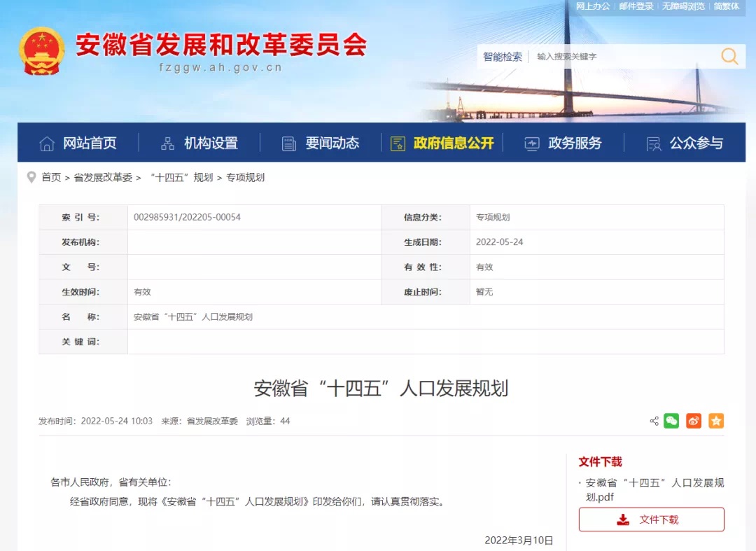Open the 机构设置 menu item
Image resolution: width=756 pixels, height=551 pixels.
(x=211, y=143)
